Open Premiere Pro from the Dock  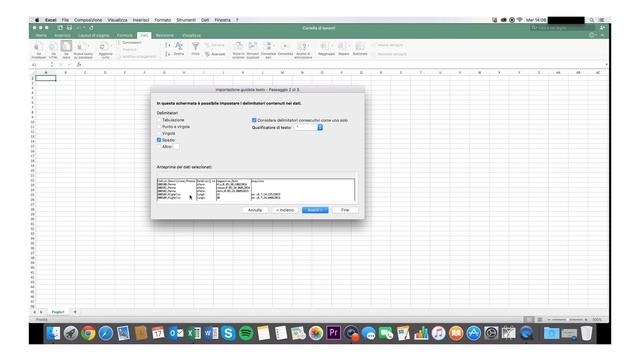coord(333,333)
